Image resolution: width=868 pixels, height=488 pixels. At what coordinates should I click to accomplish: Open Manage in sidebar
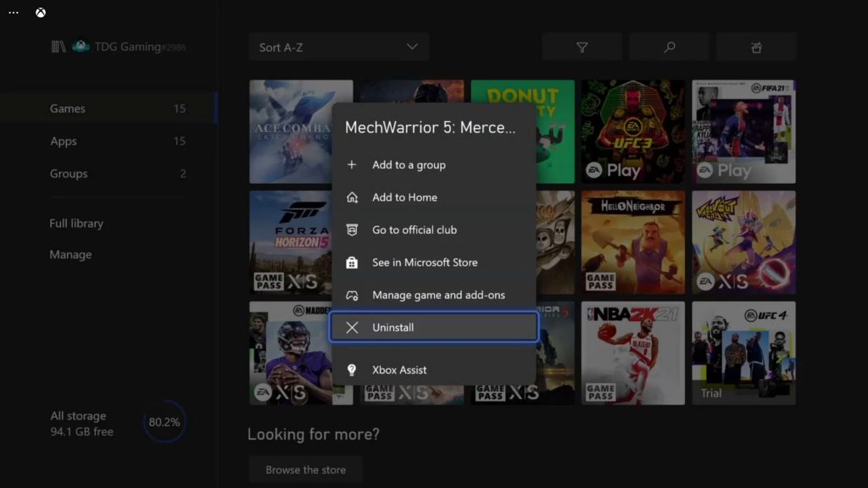(x=71, y=254)
